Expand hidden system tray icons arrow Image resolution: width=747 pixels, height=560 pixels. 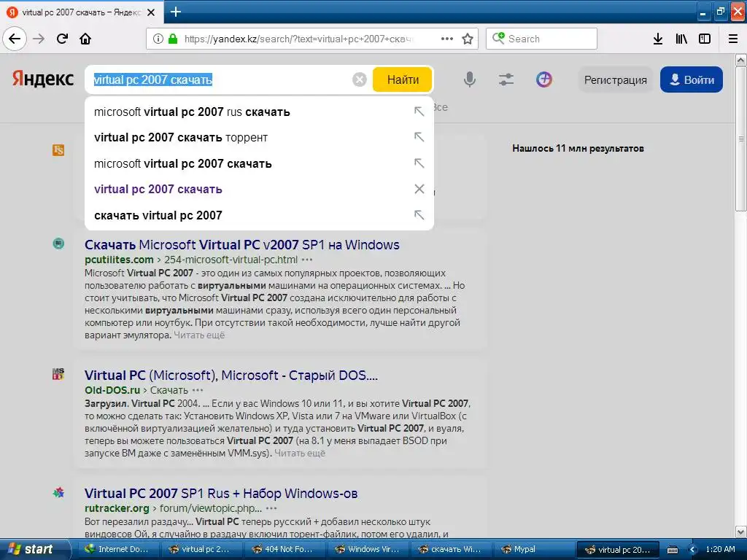click(693, 550)
